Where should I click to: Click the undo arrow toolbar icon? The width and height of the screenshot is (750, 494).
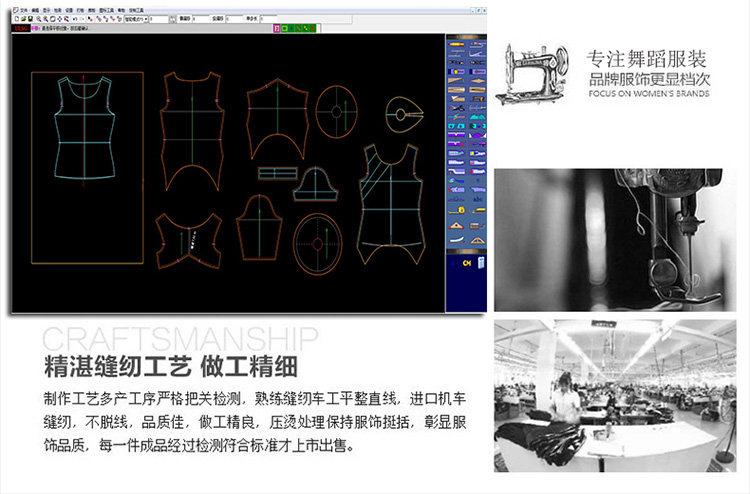pos(75,19)
